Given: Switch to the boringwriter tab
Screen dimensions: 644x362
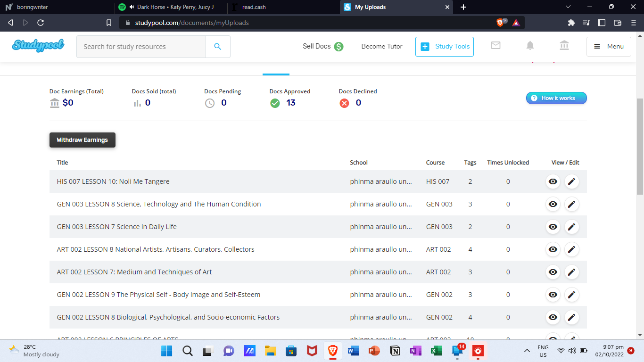Looking at the screenshot, I should pyautogui.click(x=57, y=7).
